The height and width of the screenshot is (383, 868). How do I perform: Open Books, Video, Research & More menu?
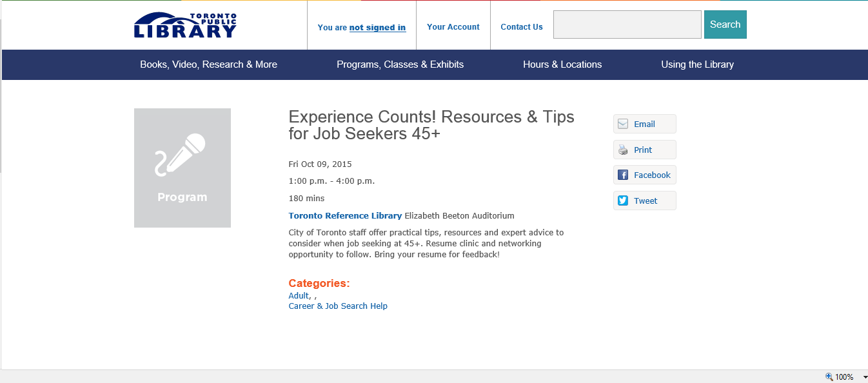point(208,64)
